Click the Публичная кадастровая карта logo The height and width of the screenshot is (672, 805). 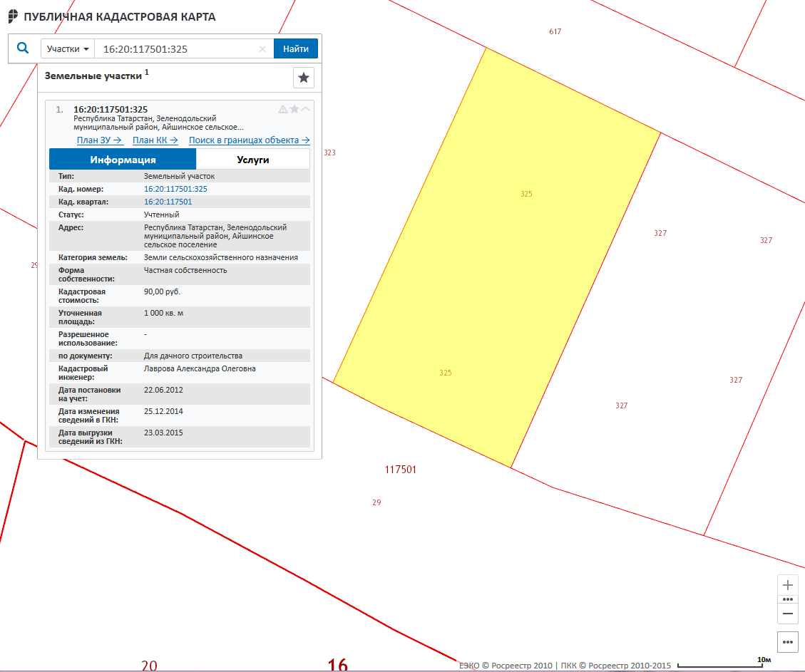click(x=112, y=16)
